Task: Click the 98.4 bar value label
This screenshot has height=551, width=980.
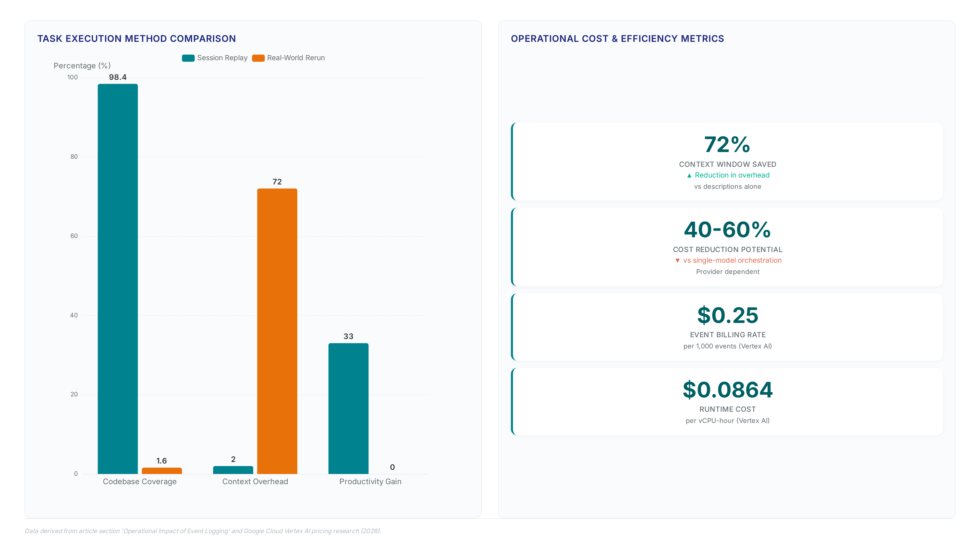Action: 118,77
